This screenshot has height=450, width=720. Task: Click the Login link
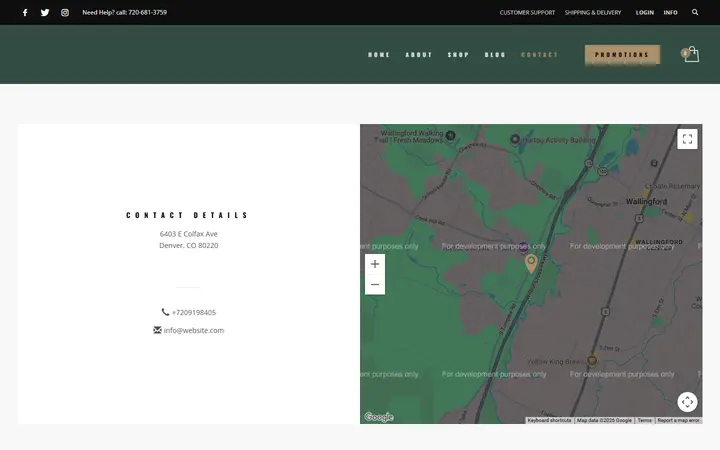point(645,12)
